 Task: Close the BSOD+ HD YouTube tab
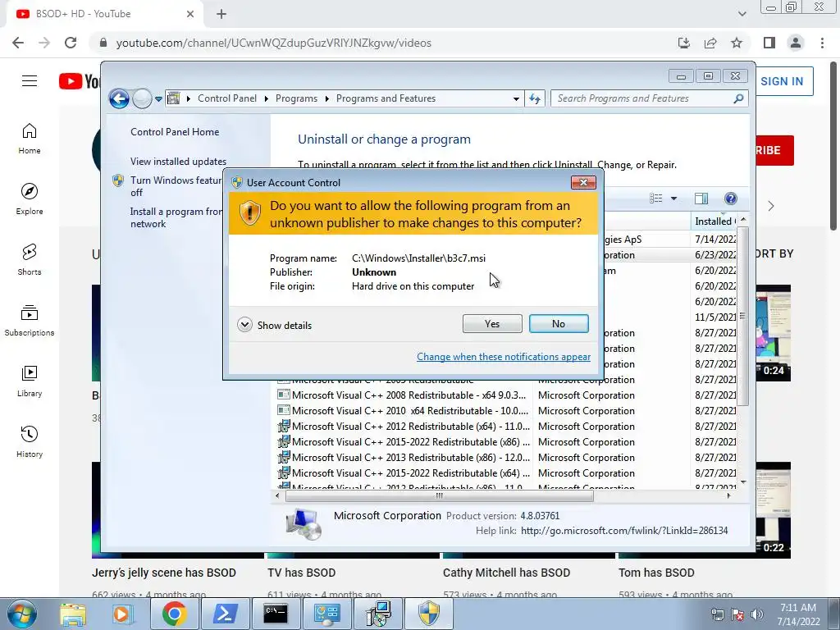click(x=190, y=14)
